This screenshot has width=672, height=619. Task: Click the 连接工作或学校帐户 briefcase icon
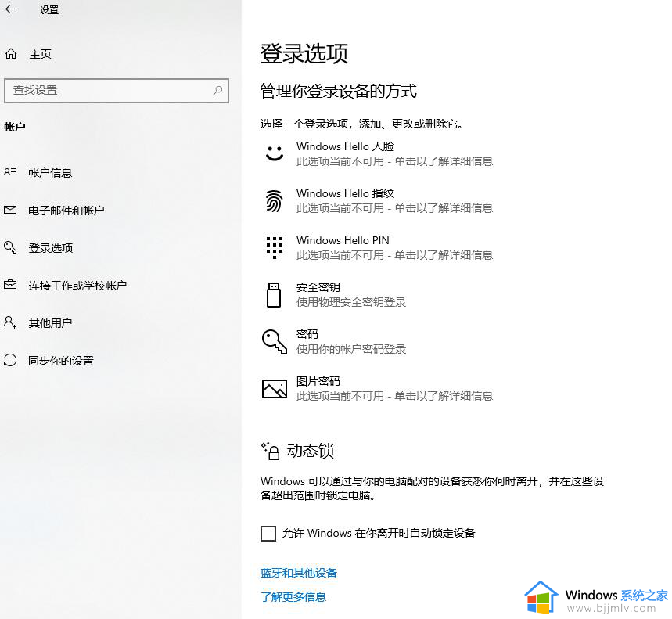coord(10,284)
